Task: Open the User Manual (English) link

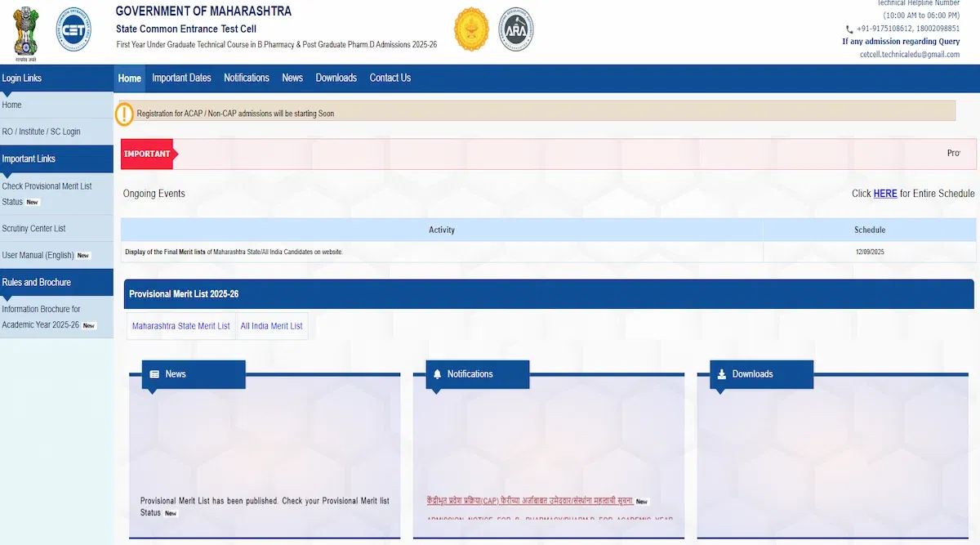Action: 38,256
